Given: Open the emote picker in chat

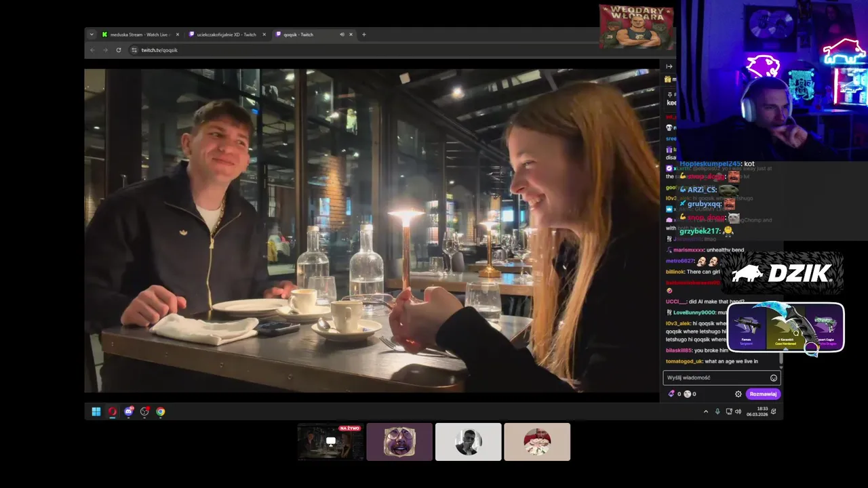Looking at the screenshot, I should [x=774, y=378].
